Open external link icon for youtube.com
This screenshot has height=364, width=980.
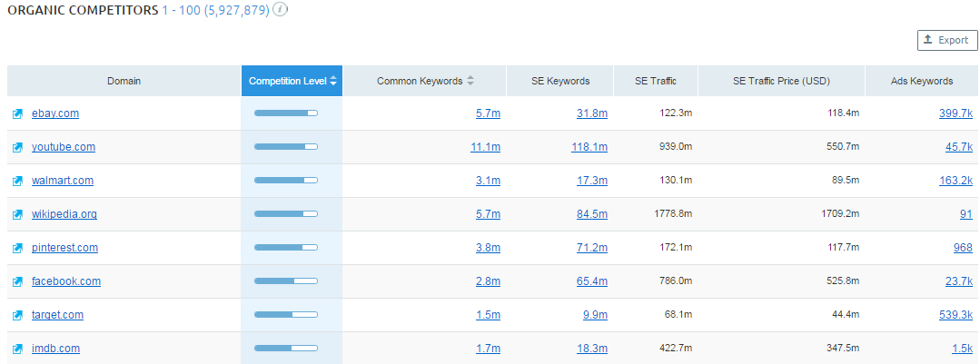(x=18, y=147)
